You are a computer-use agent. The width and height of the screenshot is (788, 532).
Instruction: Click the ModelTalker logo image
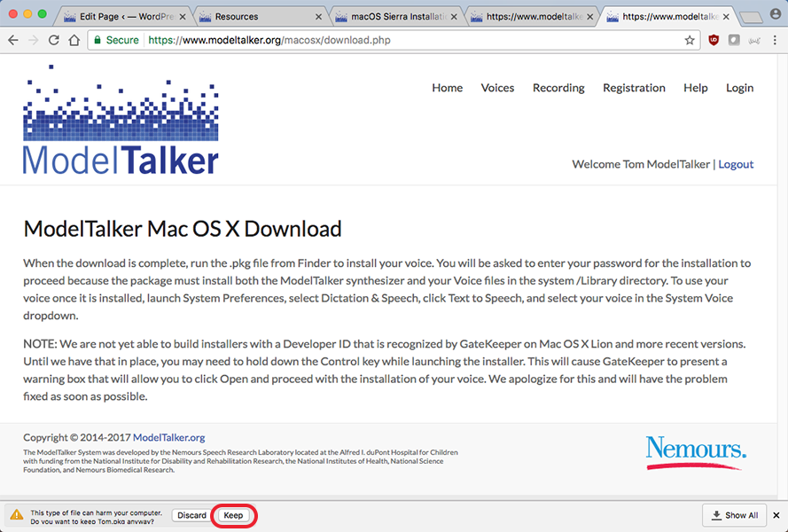[x=121, y=119]
